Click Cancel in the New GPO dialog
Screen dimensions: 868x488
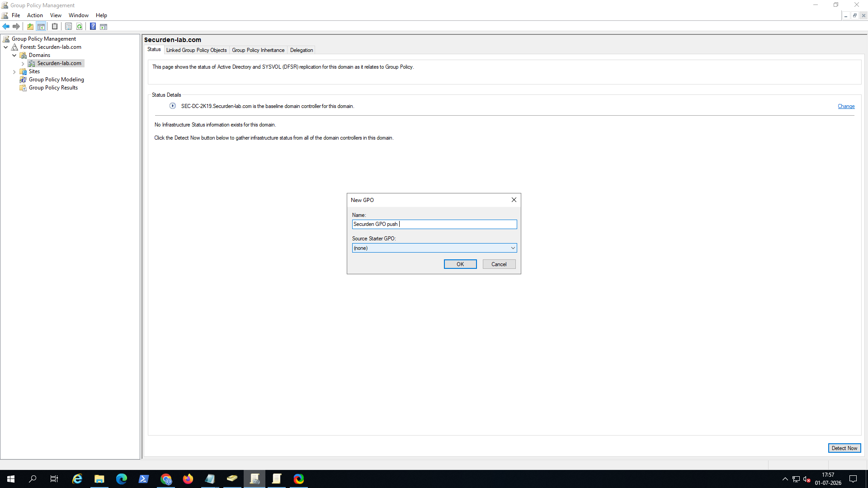click(x=499, y=264)
